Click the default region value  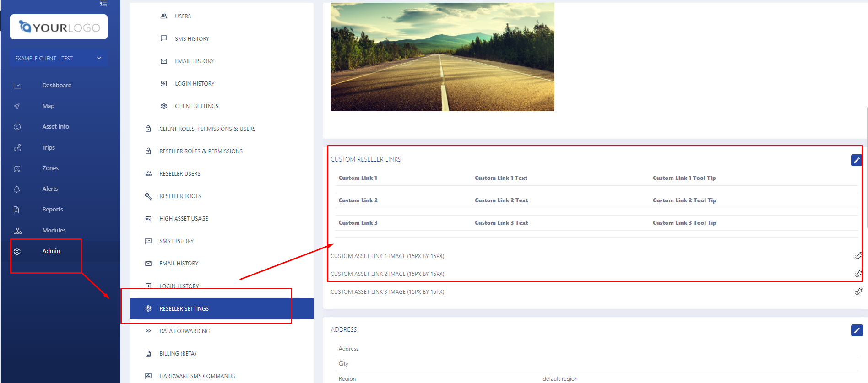coord(560,378)
